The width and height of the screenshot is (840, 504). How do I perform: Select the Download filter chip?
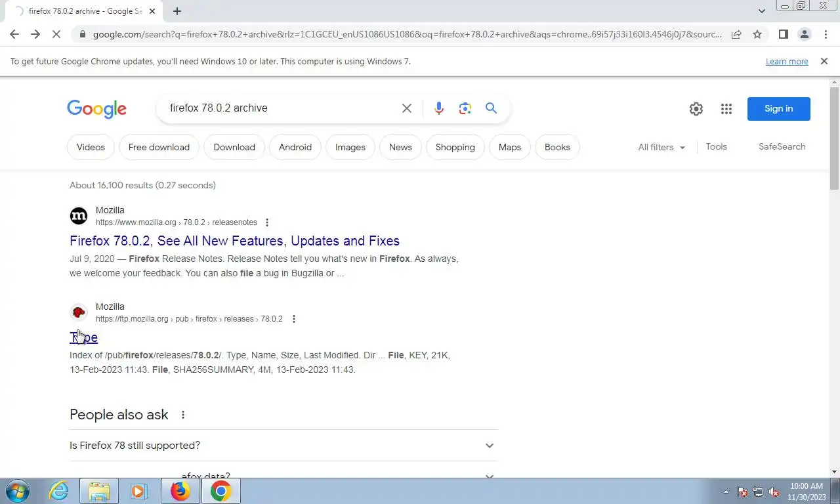(234, 147)
